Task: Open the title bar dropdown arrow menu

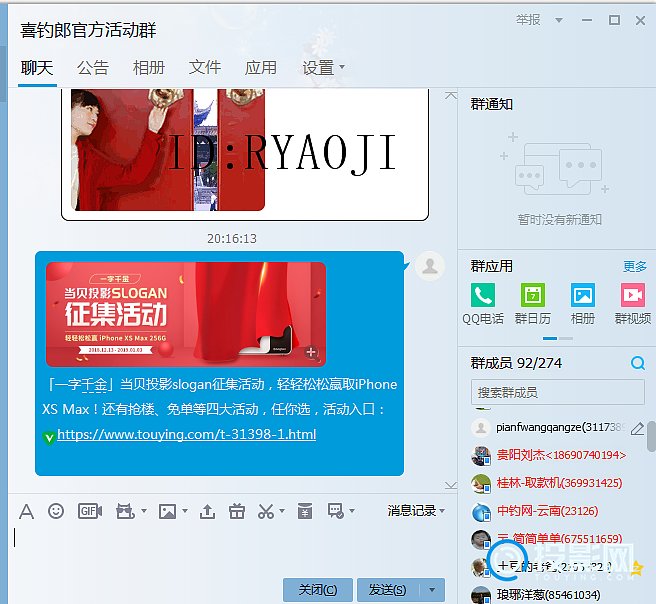Action: click(559, 20)
